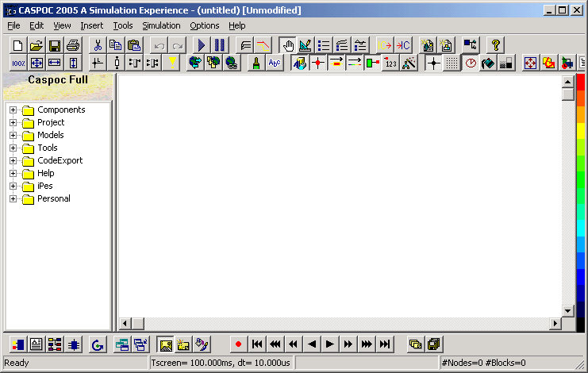
Task: Expand the Tools folder
Action: coord(13,148)
